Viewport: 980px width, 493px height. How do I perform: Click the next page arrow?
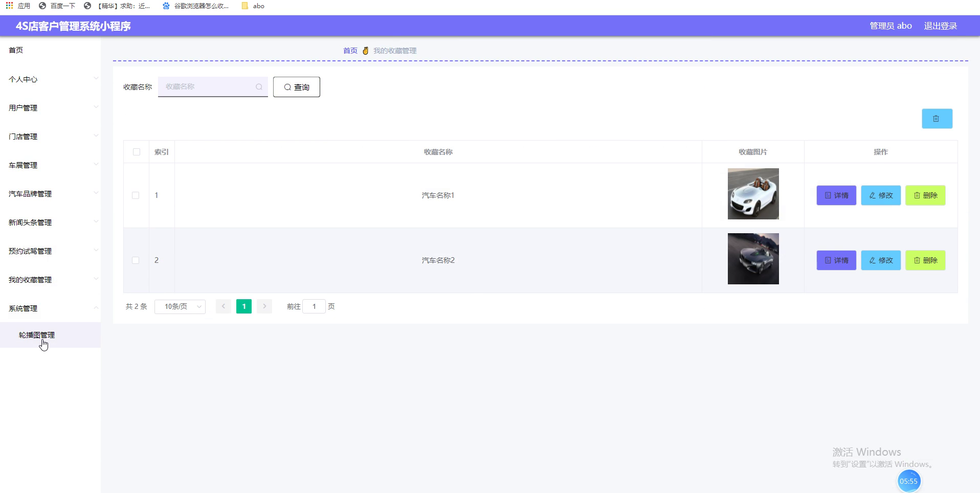click(x=264, y=306)
